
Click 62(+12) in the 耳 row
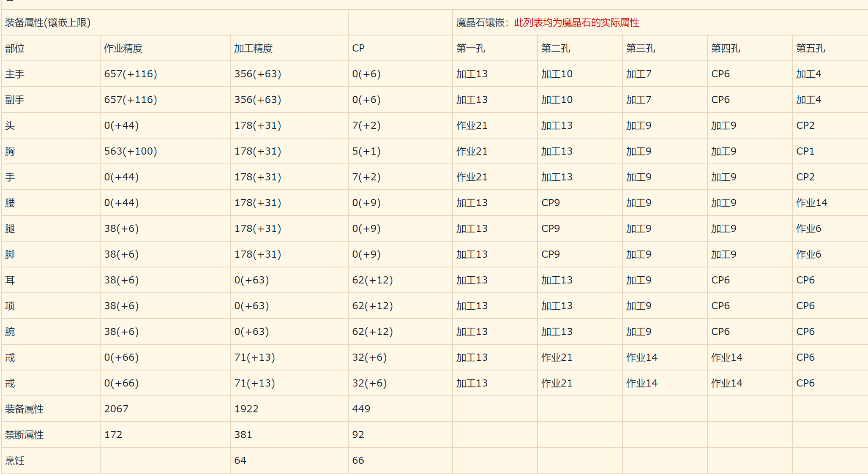pos(372,280)
